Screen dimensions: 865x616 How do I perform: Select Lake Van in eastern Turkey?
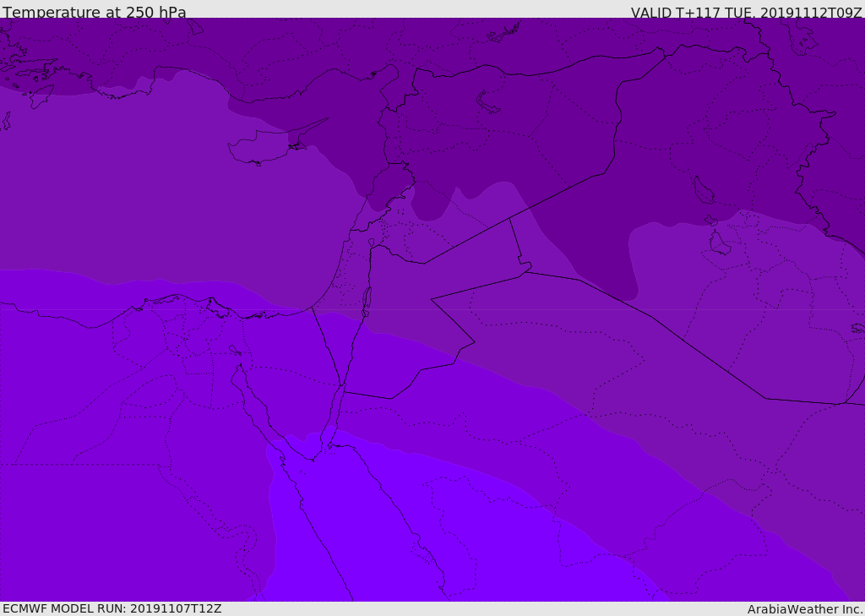(487, 102)
